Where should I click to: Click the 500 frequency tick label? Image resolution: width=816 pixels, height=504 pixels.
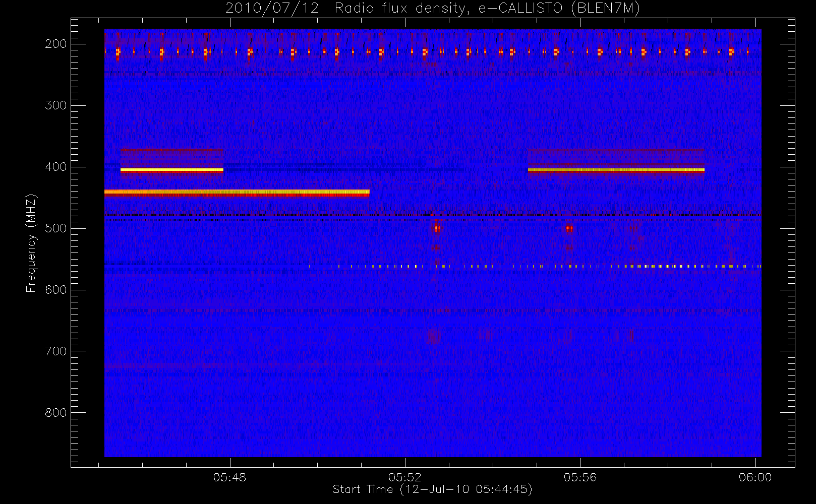[55, 228]
